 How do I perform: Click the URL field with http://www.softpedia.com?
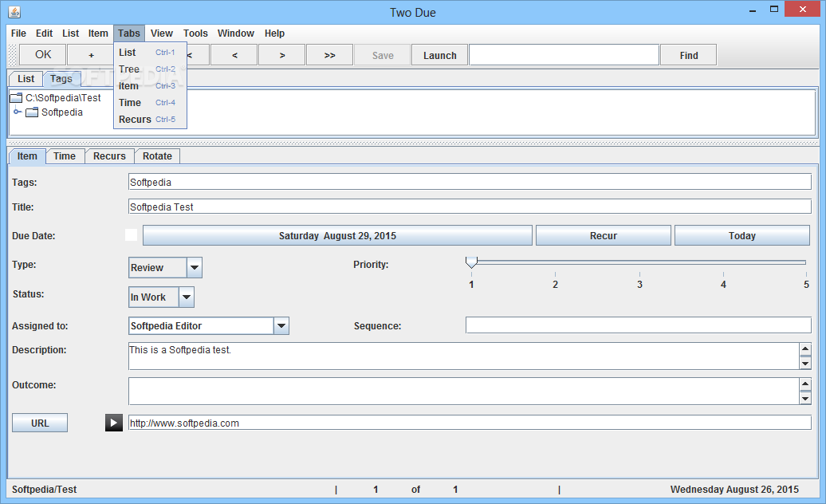point(470,423)
